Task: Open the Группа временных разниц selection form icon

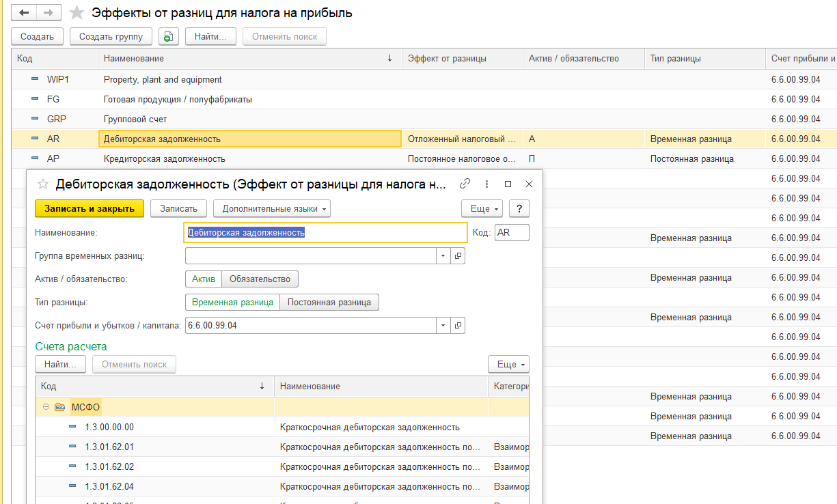Action: tap(458, 255)
